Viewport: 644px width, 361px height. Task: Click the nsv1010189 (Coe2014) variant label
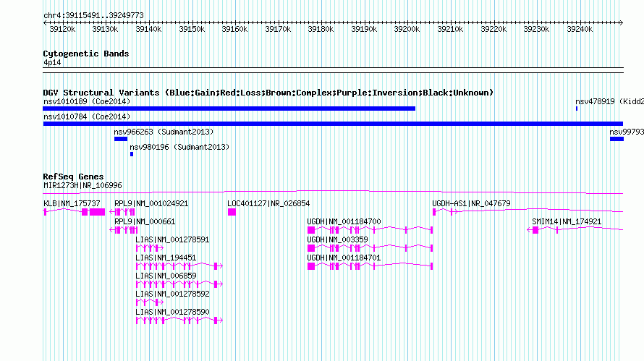[87, 101]
